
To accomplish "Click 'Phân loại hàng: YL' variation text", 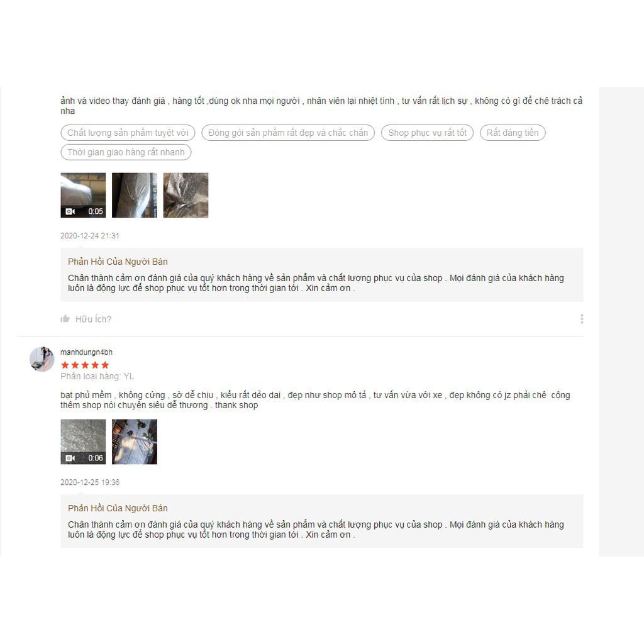I will [x=97, y=376].
